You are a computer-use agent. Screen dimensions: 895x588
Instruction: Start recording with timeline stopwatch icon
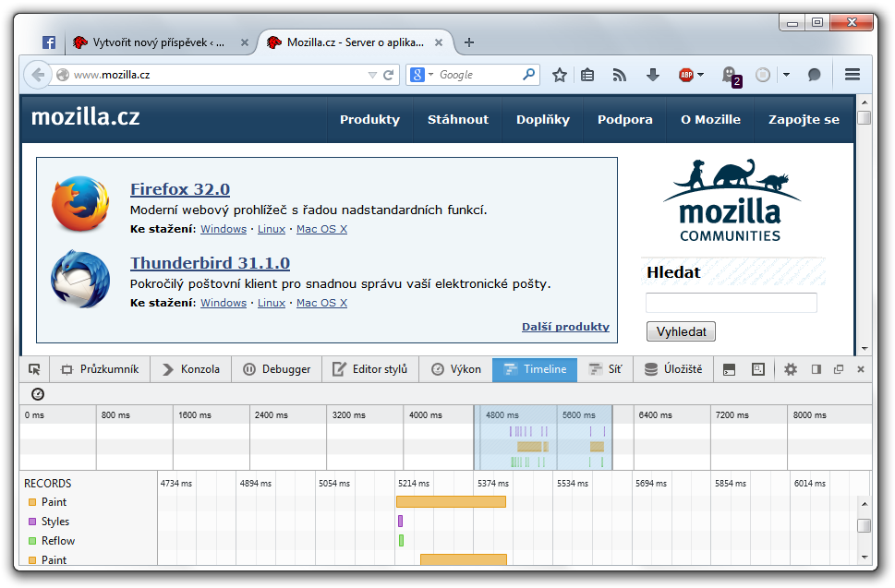(38, 393)
